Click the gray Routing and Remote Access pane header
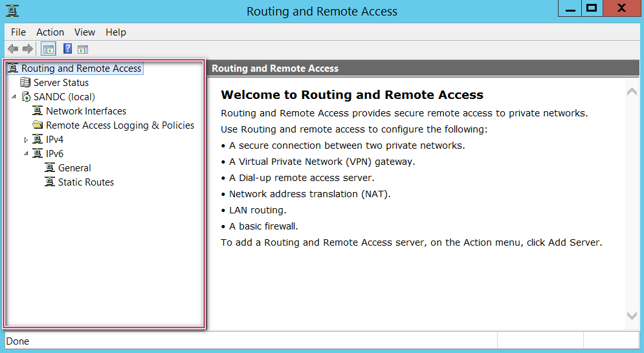The width and height of the screenshot is (644, 353). coord(423,68)
